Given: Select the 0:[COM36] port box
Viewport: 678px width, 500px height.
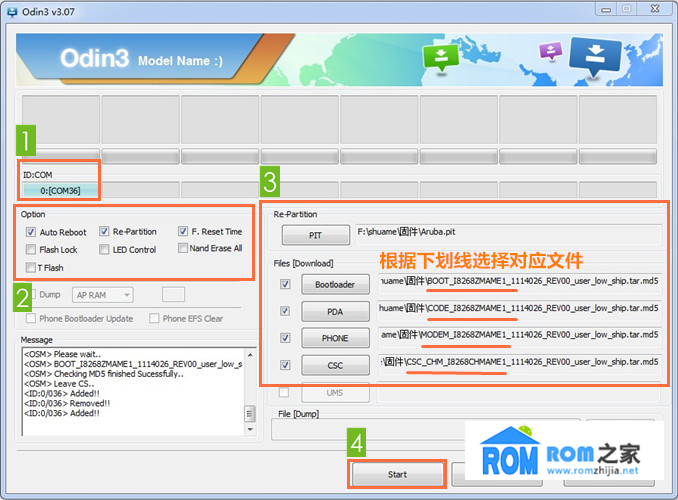Looking at the screenshot, I should click(x=61, y=190).
